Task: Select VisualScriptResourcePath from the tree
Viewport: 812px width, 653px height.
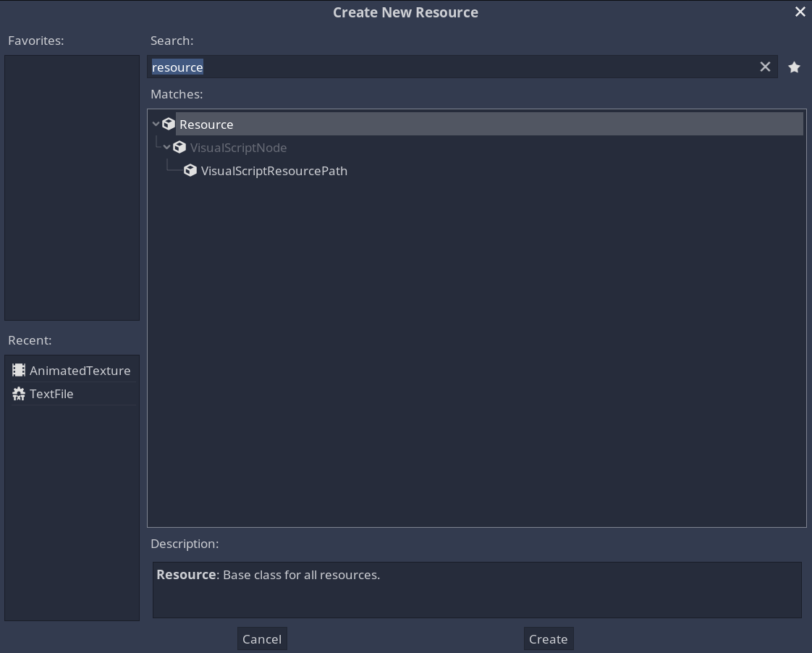Action: [x=274, y=170]
